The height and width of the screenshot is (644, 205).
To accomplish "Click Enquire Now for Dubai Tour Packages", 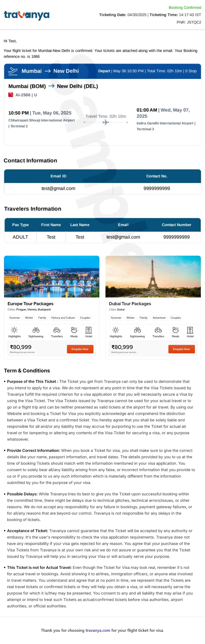I will (181, 349).
